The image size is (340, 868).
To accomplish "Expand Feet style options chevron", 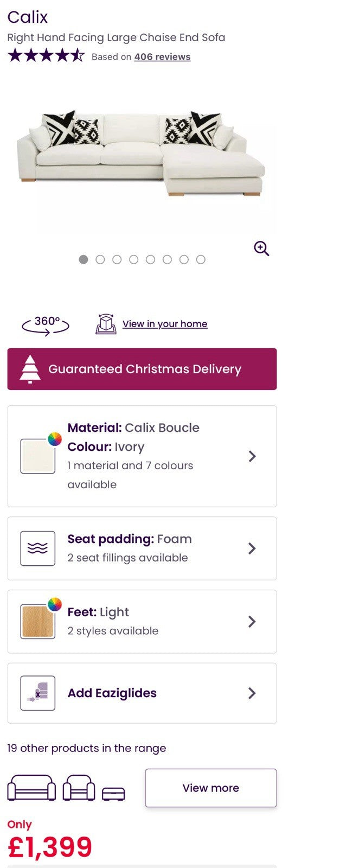I will [x=252, y=622].
